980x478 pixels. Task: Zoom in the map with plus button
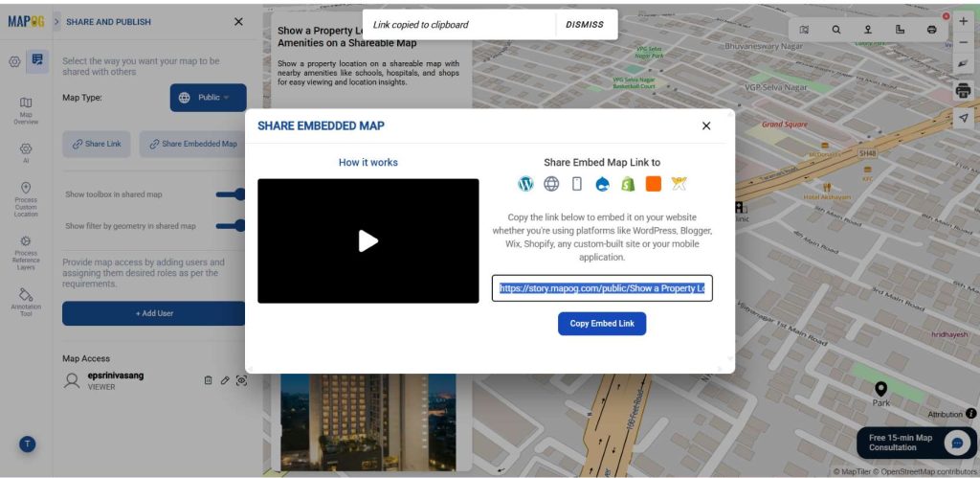(963, 21)
